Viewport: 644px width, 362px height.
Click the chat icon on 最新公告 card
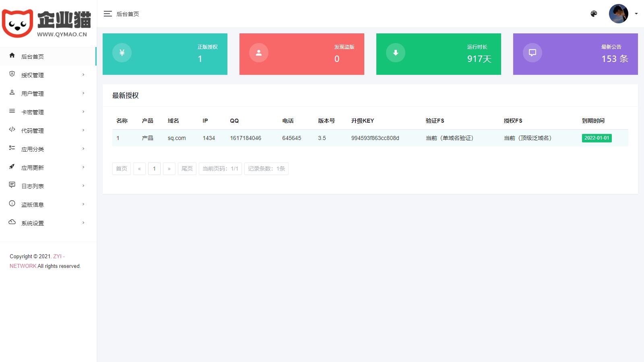coord(533,53)
